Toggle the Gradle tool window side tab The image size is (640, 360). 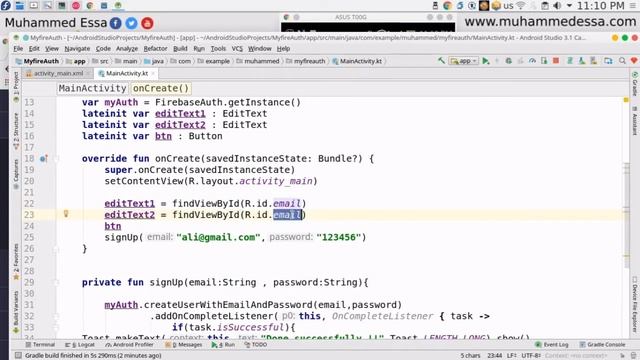635,84
